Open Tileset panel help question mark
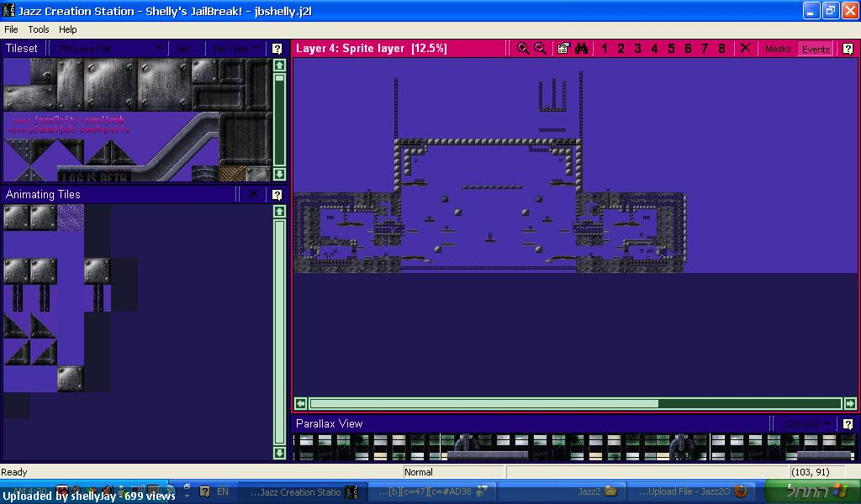 click(x=277, y=49)
